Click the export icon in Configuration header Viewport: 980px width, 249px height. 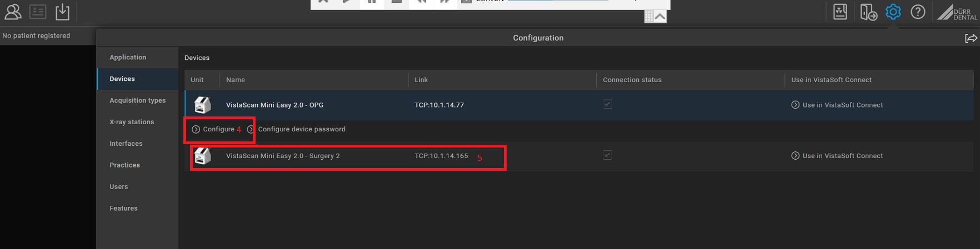click(x=971, y=38)
